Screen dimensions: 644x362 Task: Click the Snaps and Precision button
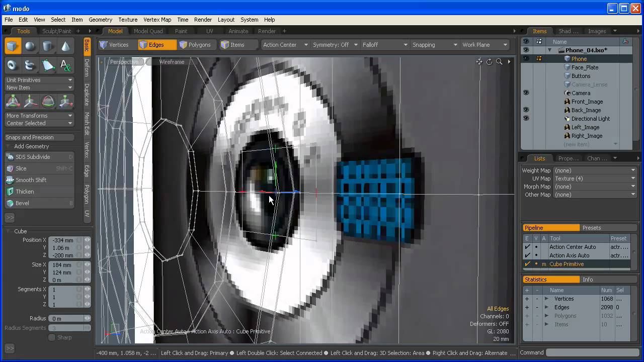(x=39, y=137)
